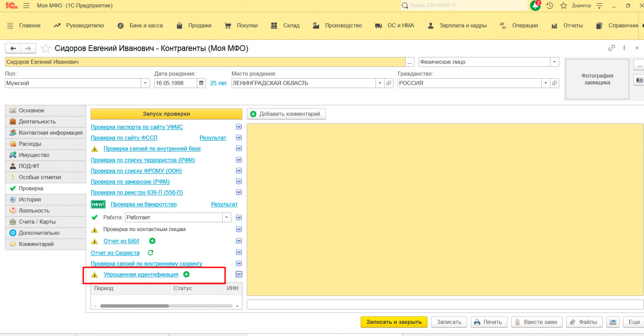Switch to the Счета / Карты tab

coord(45,222)
